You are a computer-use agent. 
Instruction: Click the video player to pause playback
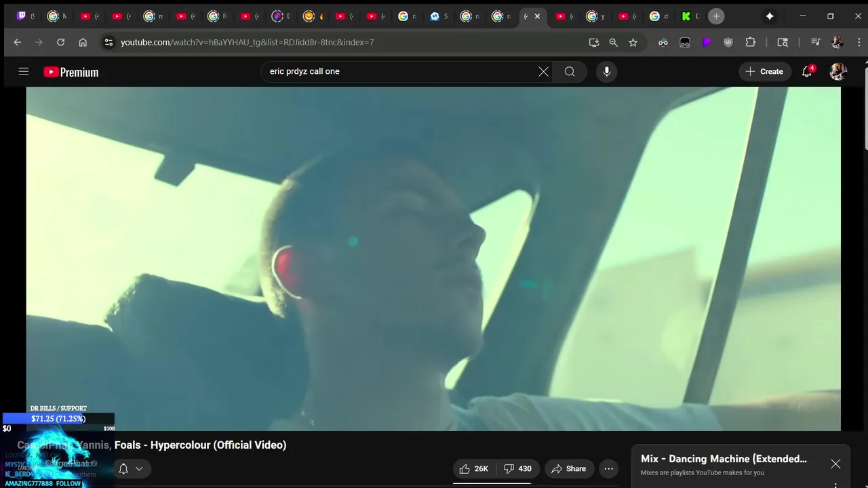coord(433,259)
